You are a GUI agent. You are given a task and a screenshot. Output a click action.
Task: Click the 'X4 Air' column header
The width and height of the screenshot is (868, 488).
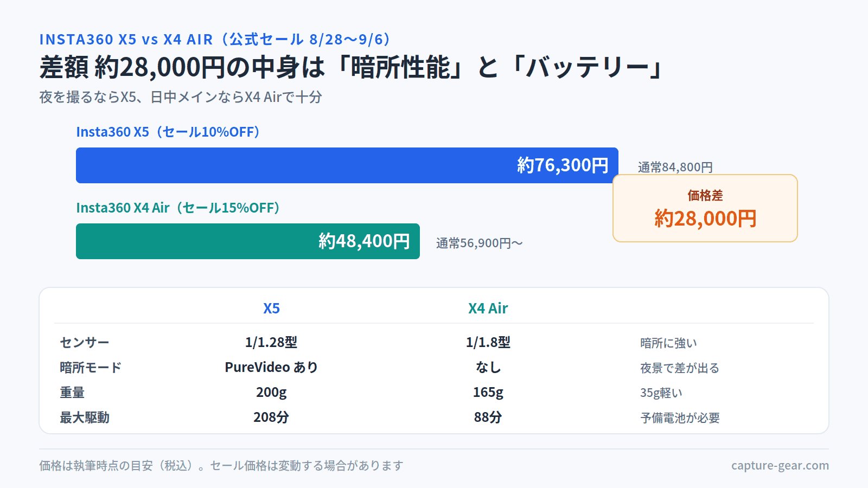(488, 309)
